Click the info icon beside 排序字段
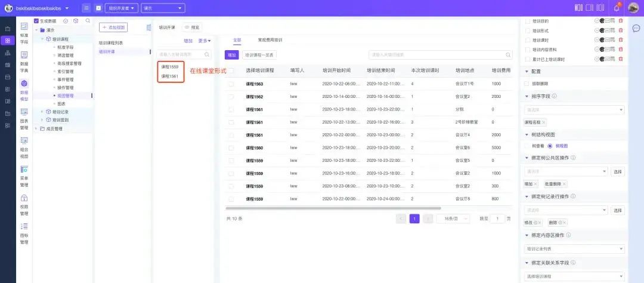This screenshot has width=644, height=283. tap(555, 96)
